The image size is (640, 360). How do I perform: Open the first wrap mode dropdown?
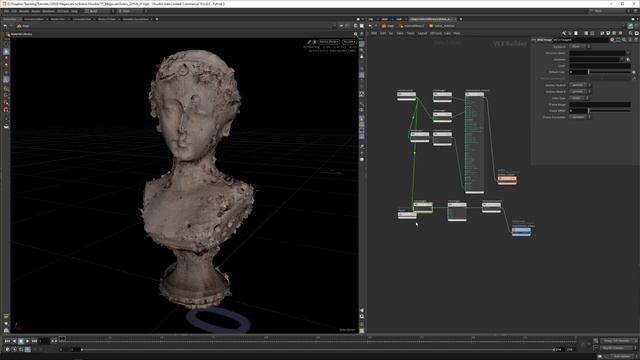(x=580, y=85)
